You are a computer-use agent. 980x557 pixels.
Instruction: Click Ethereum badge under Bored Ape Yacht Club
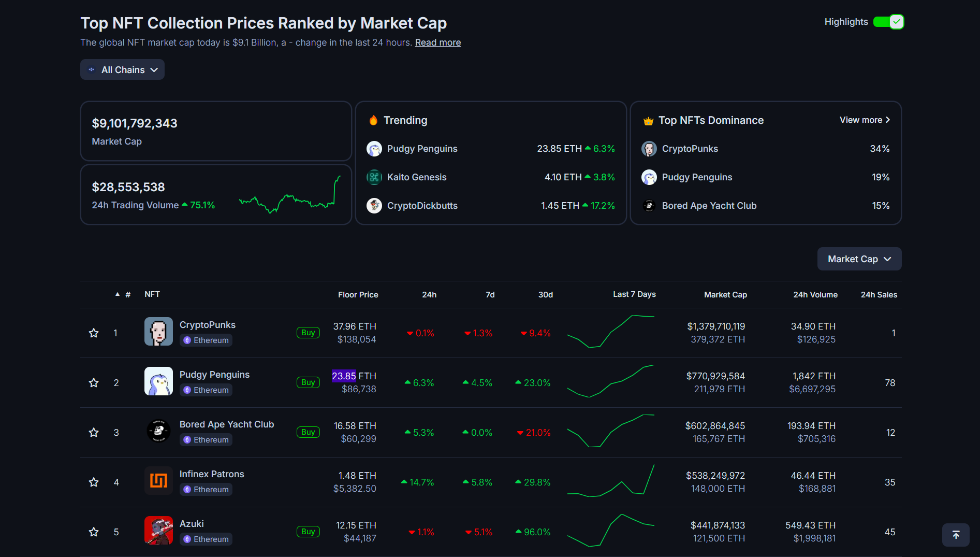tap(206, 440)
